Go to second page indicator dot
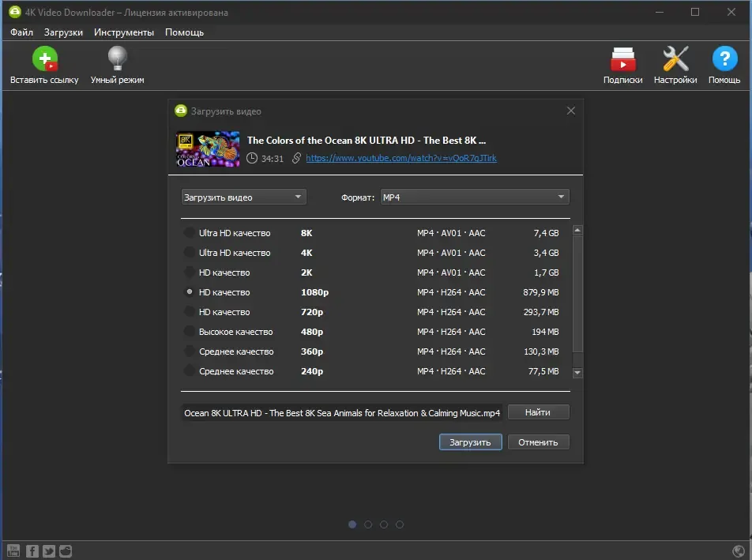752x560 pixels. 368,524
